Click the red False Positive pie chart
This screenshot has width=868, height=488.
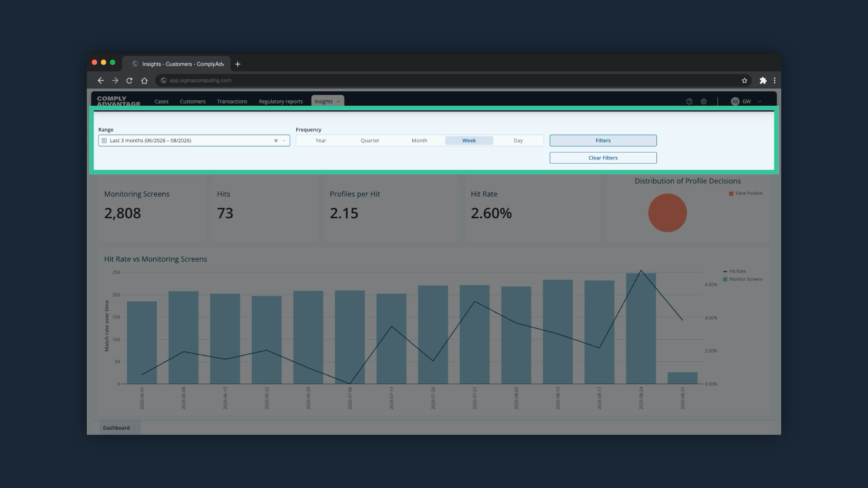pyautogui.click(x=667, y=213)
